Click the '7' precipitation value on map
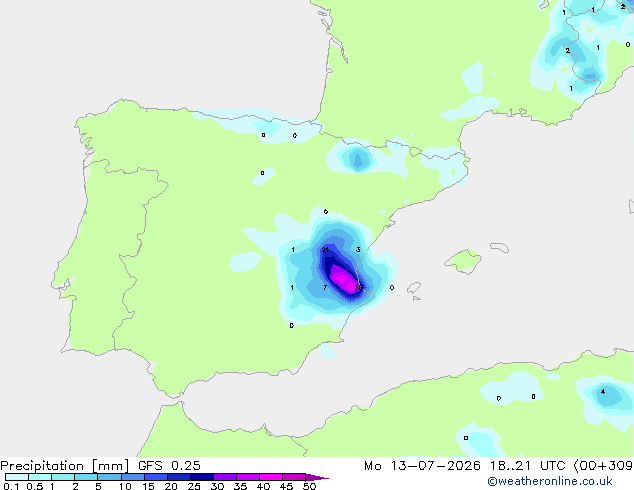Viewport: 634px width, 490px height. (x=325, y=287)
